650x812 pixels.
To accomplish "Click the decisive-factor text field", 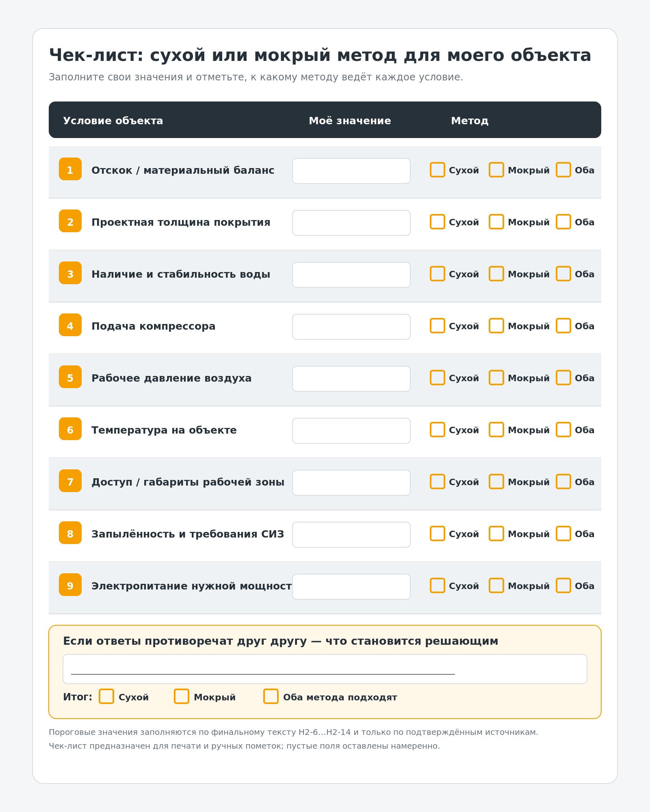I will [325, 669].
